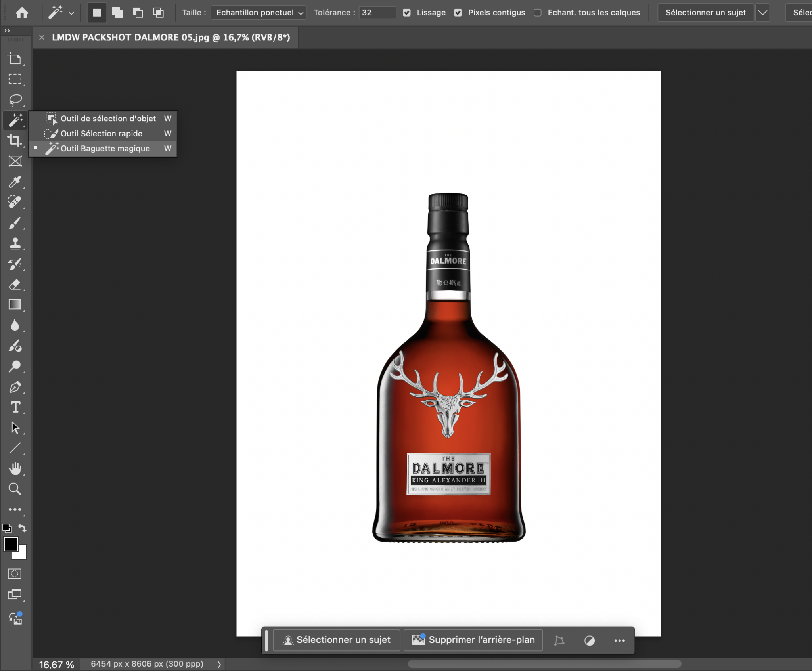The width and height of the screenshot is (812, 671).
Task: Choose Outil de sélection d'objet
Action: 103,119
